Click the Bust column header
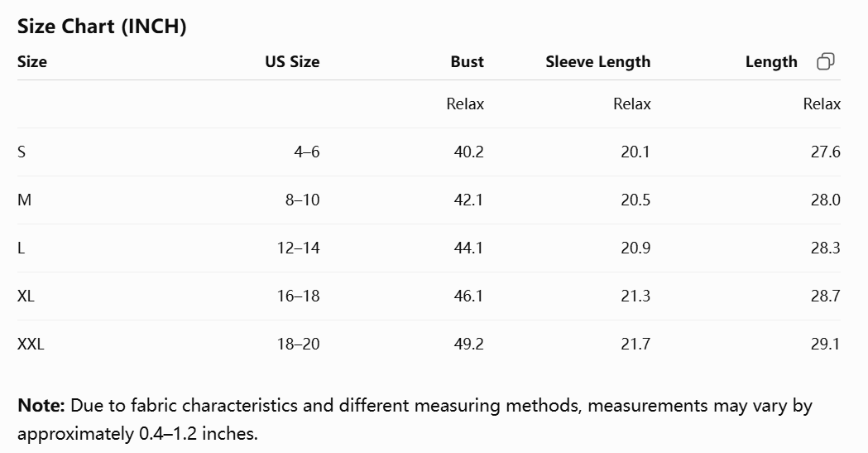 click(x=467, y=61)
